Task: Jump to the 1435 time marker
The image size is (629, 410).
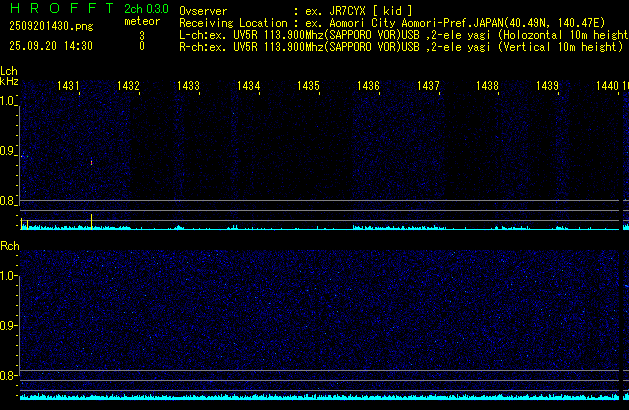Action: pyautogui.click(x=308, y=87)
